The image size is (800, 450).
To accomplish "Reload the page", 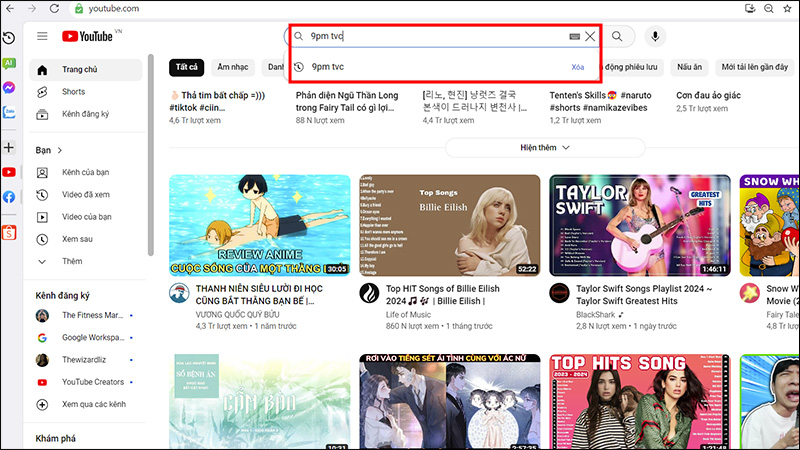I will click(54, 10).
